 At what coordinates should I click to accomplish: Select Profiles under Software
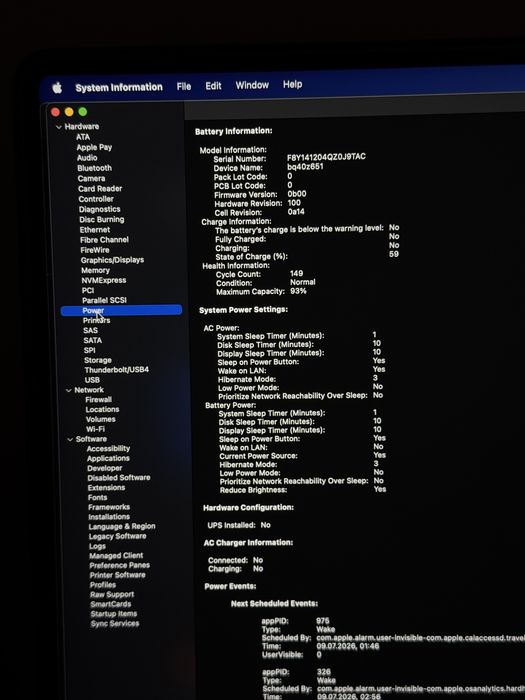coord(103,585)
